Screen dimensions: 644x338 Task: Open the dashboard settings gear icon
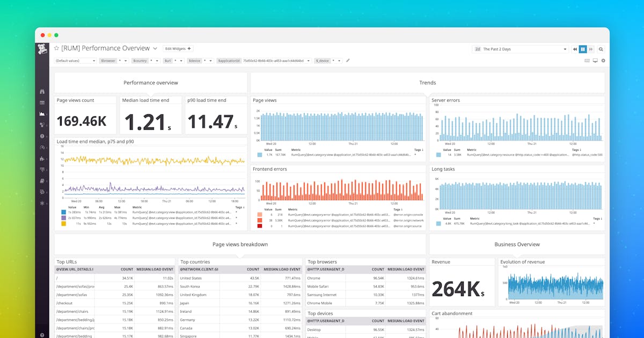pyautogui.click(x=603, y=61)
